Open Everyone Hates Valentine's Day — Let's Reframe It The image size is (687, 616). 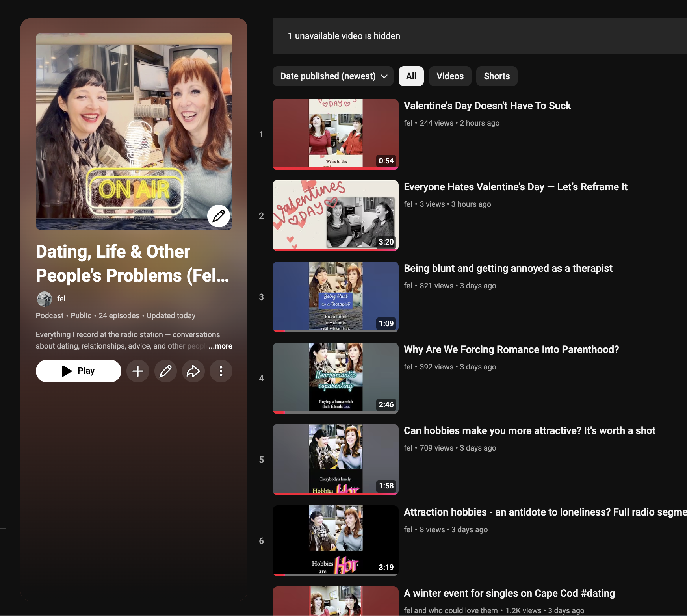click(516, 187)
